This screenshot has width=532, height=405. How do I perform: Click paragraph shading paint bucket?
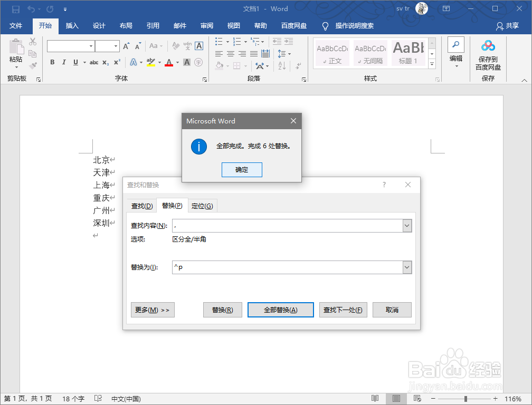point(219,65)
